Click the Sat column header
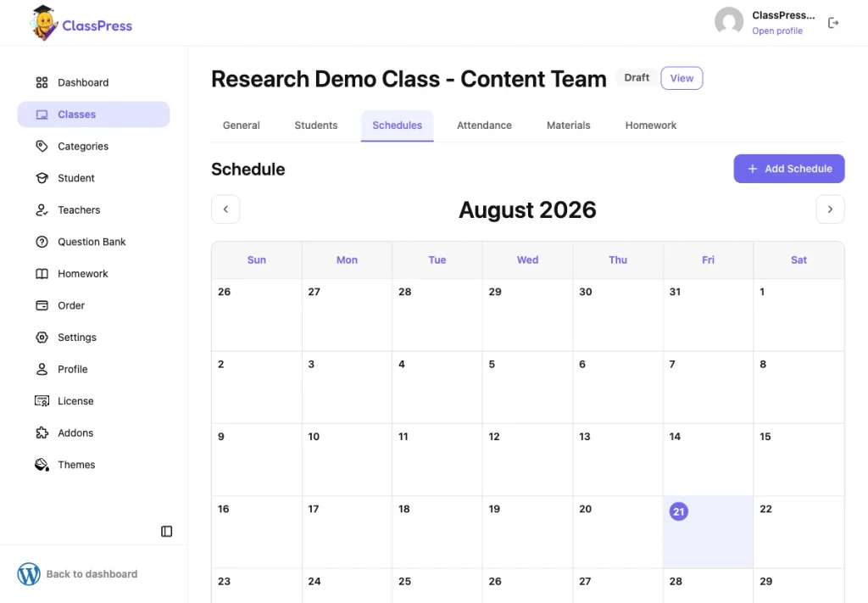The height and width of the screenshot is (603, 868). pyautogui.click(x=798, y=260)
